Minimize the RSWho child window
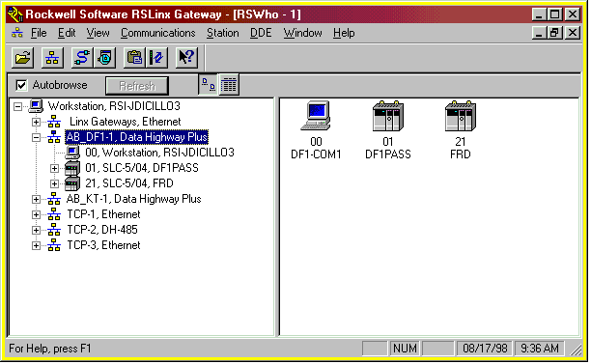Image resolution: width=591 pixels, height=364 pixels. (540, 33)
